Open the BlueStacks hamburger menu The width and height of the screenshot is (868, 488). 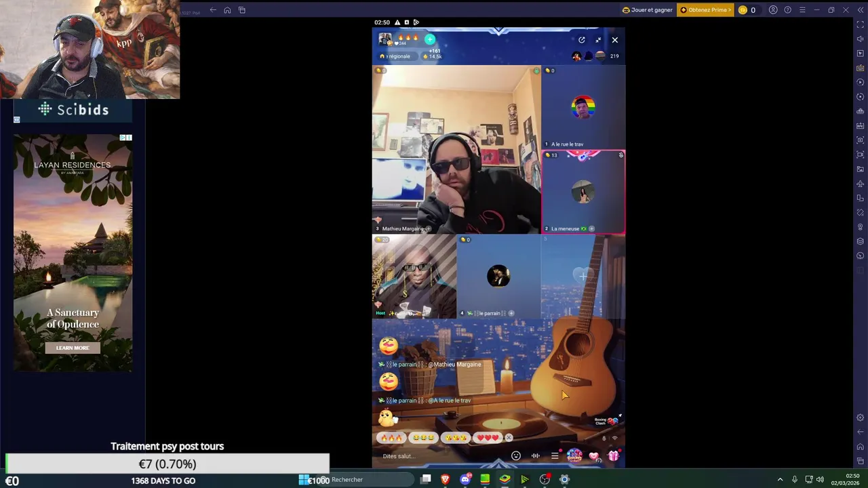[x=802, y=10]
